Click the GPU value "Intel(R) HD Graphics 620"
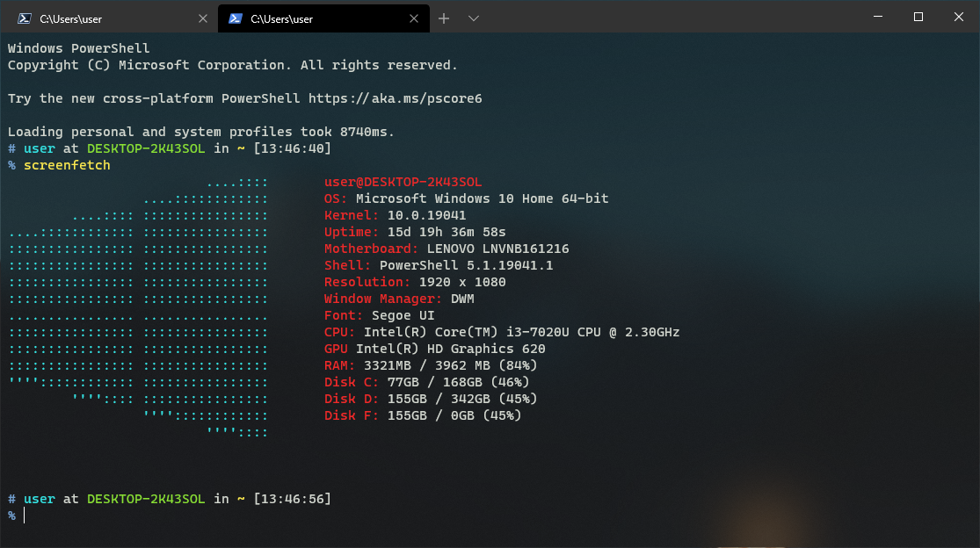 click(x=451, y=349)
